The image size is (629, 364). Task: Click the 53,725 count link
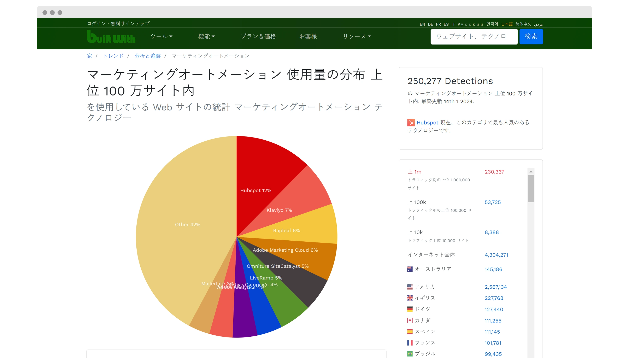[x=493, y=202]
